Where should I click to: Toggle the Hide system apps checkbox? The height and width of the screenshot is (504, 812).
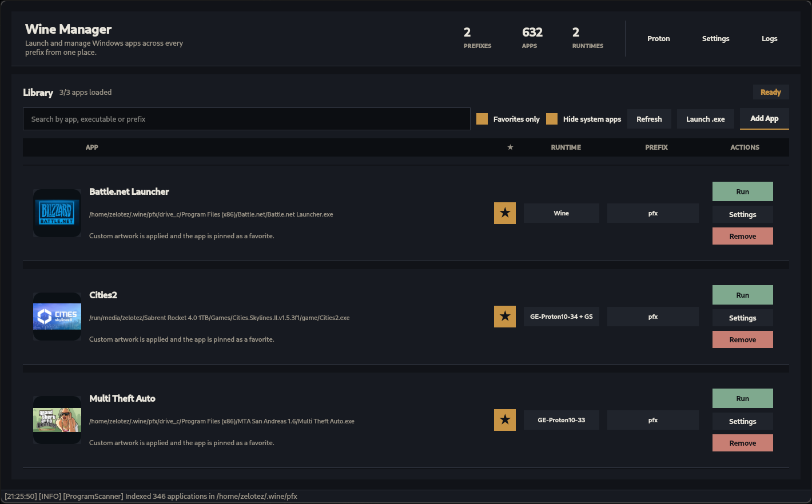point(552,119)
